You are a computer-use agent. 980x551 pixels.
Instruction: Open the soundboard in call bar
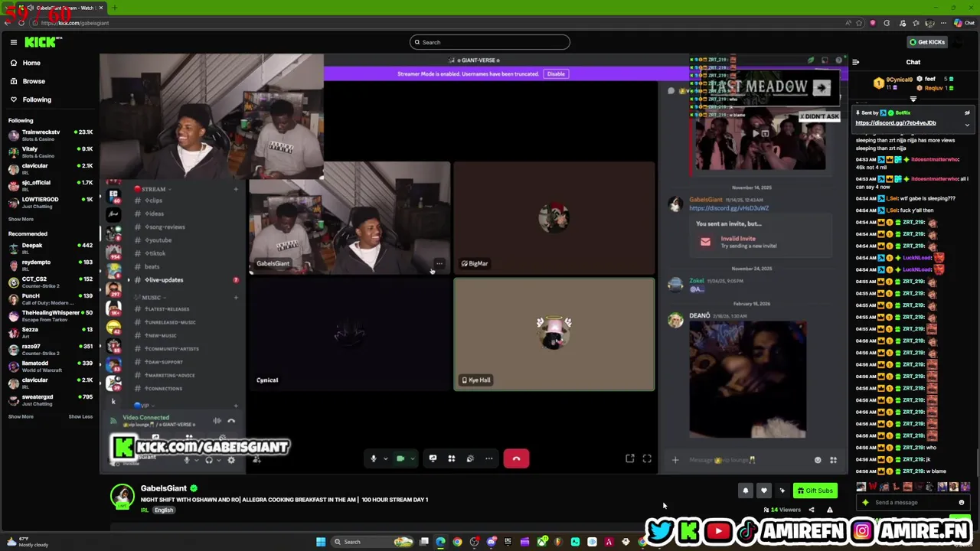(x=470, y=458)
